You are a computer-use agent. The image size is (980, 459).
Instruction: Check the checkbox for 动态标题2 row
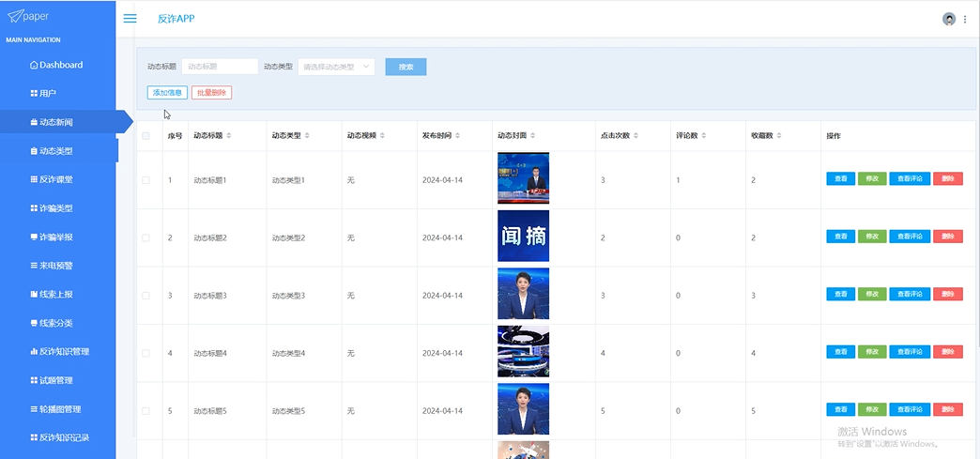pos(145,237)
